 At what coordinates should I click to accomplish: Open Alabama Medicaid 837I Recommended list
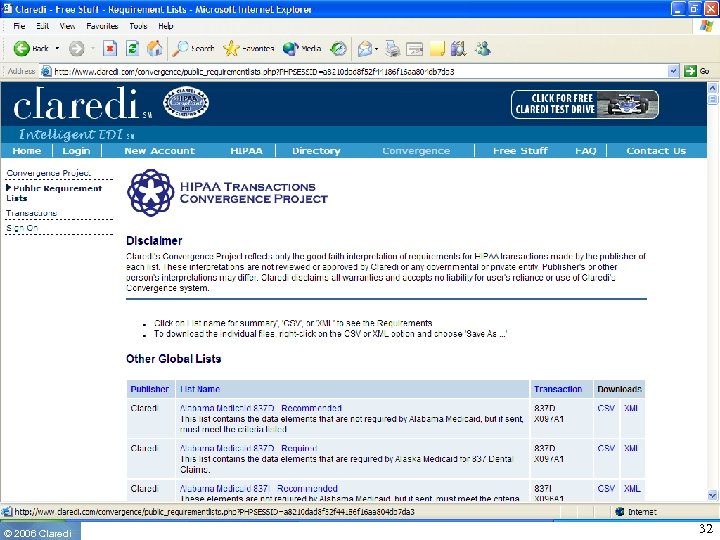(x=259, y=489)
